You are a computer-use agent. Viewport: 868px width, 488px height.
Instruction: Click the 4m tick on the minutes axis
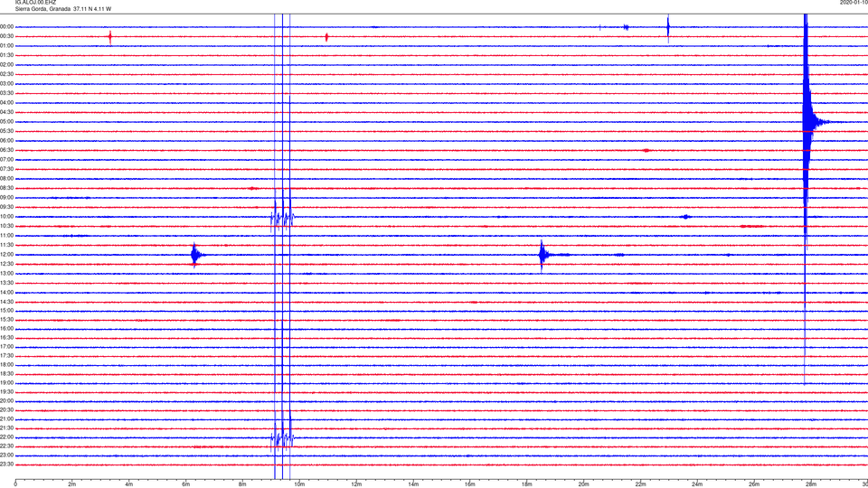click(129, 484)
